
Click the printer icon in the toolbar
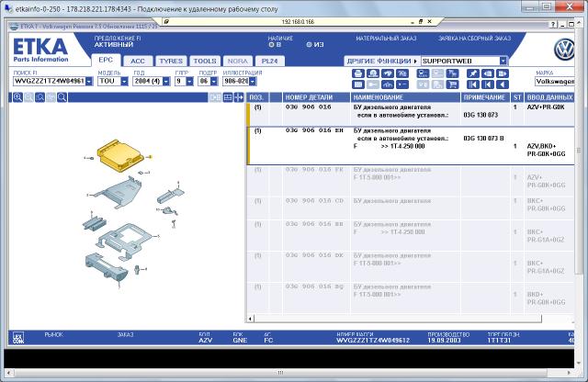(358, 73)
